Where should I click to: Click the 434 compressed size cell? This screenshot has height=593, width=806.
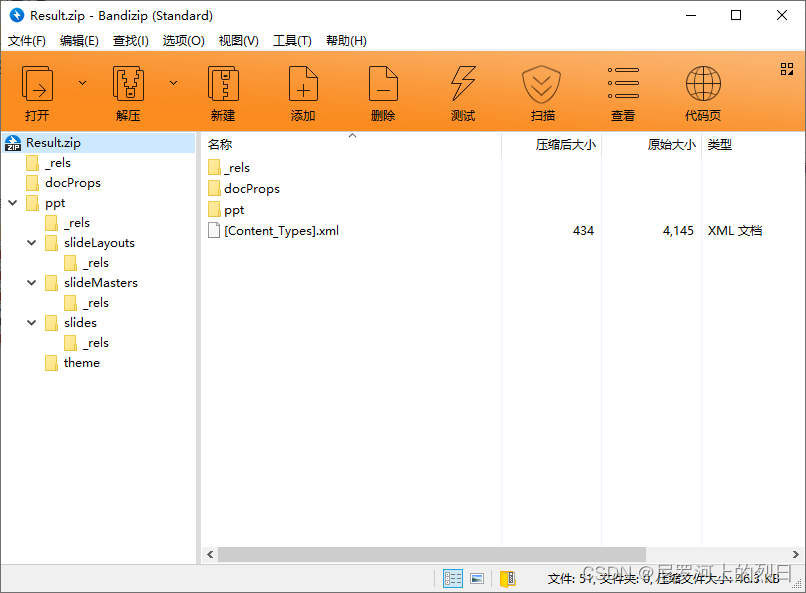coord(583,231)
